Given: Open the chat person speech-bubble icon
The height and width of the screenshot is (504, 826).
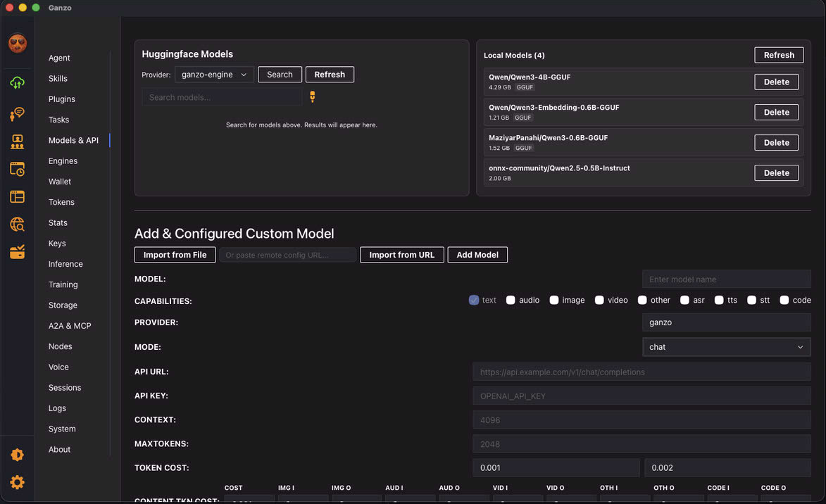Looking at the screenshot, I should pos(18,113).
